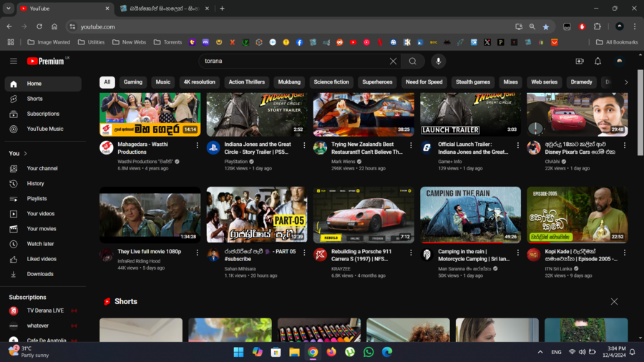The image size is (644, 362).
Task: Clear the search text with X icon
Action: point(393,61)
